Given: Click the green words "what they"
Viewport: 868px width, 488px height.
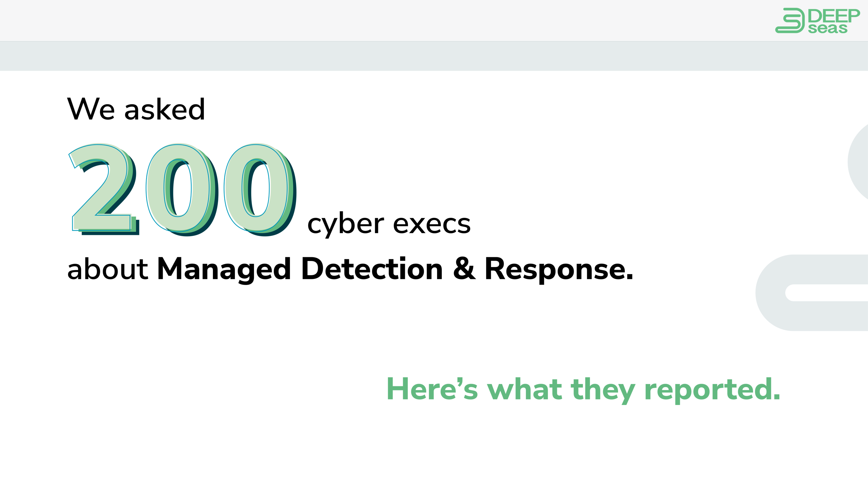Looking at the screenshot, I should tap(561, 390).
